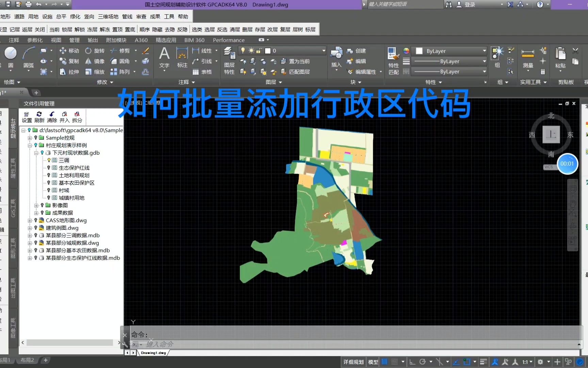Open the 标注 (Dimension) tool
Viewport: 588px width, 368px height.
coord(182,58)
